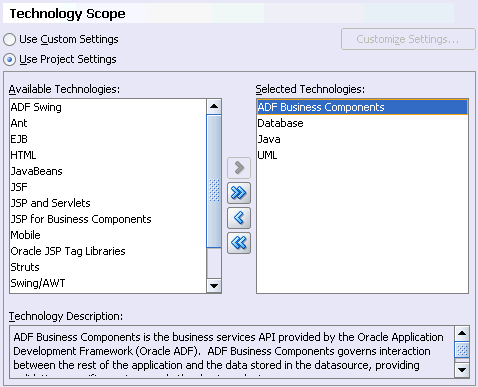Click the single left arrow remove button
The width and height of the screenshot is (478, 387).
(239, 218)
